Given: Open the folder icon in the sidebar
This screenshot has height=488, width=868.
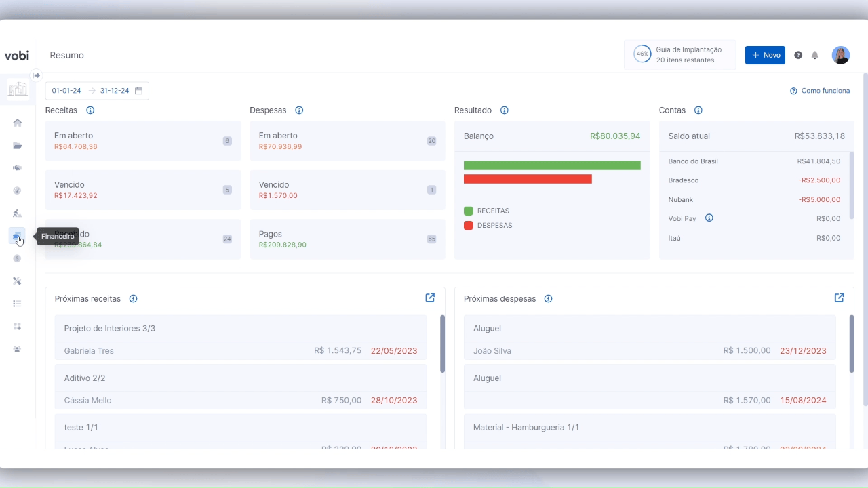Looking at the screenshot, I should pos(18,146).
